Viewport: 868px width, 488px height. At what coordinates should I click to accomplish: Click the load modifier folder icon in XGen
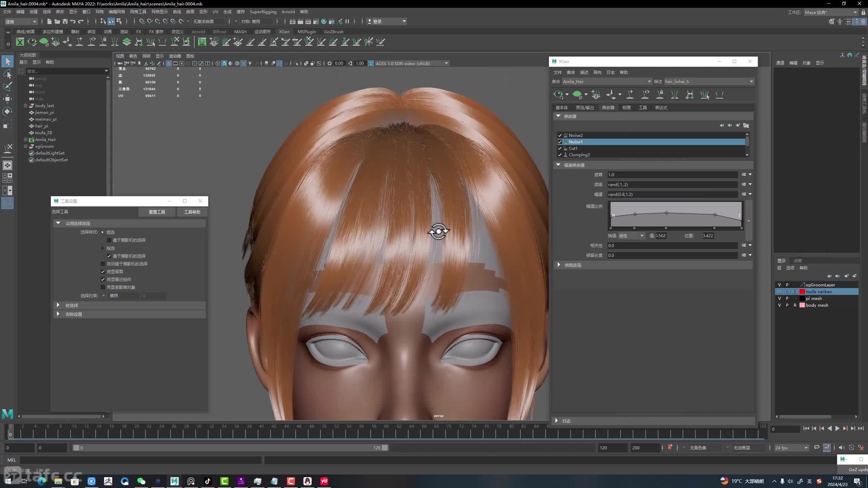pyautogui.click(x=746, y=125)
